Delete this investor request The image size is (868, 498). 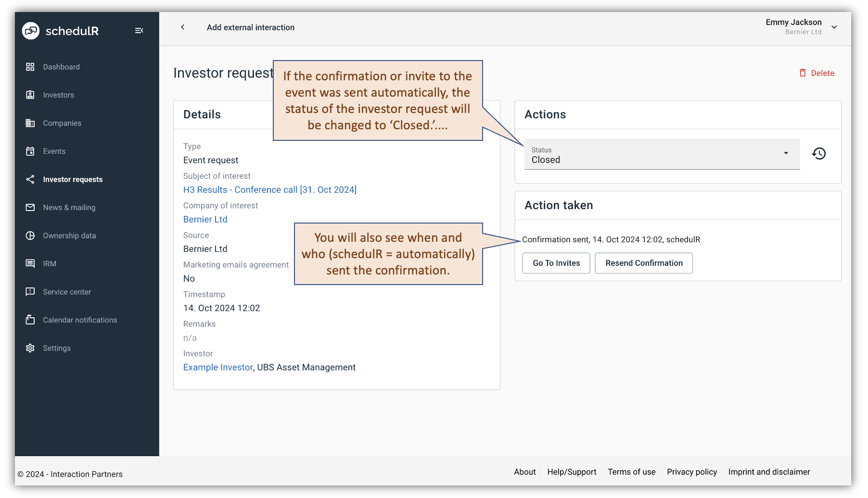(817, 73)
